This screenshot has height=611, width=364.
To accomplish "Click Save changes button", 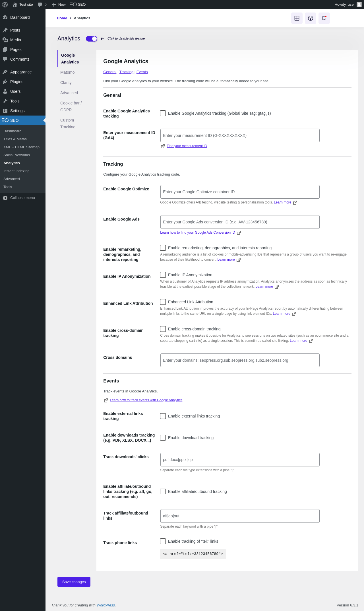I will point(74,582).
